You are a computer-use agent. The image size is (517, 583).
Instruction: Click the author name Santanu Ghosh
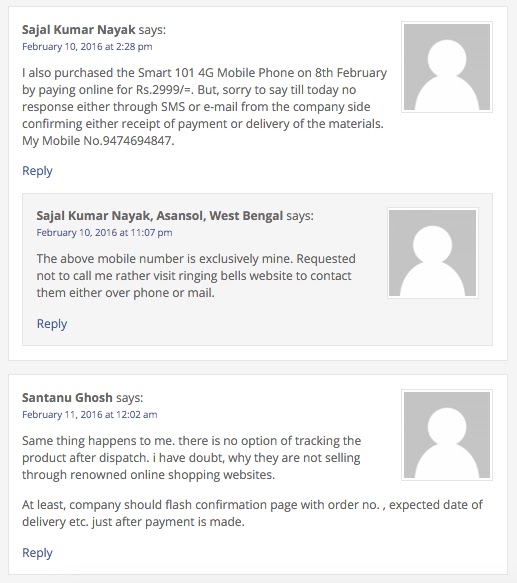point(67,397)
